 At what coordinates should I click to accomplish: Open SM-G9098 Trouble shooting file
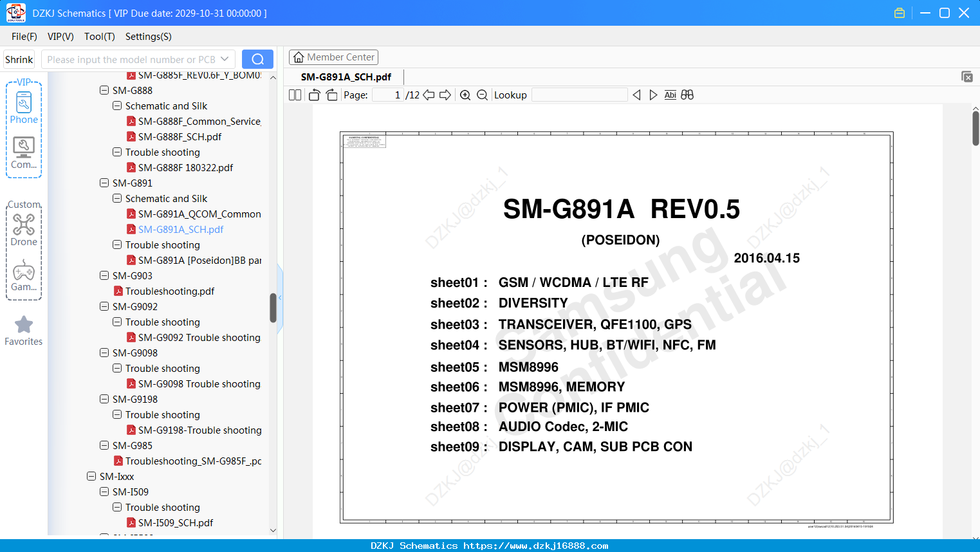pos(193,383)
